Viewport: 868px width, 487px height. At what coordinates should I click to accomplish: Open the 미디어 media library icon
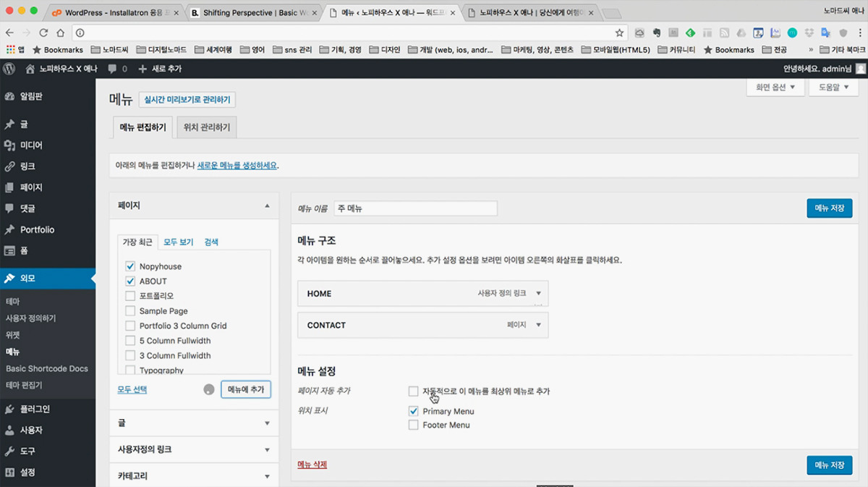pyautogui.click(x=9, y=145)
